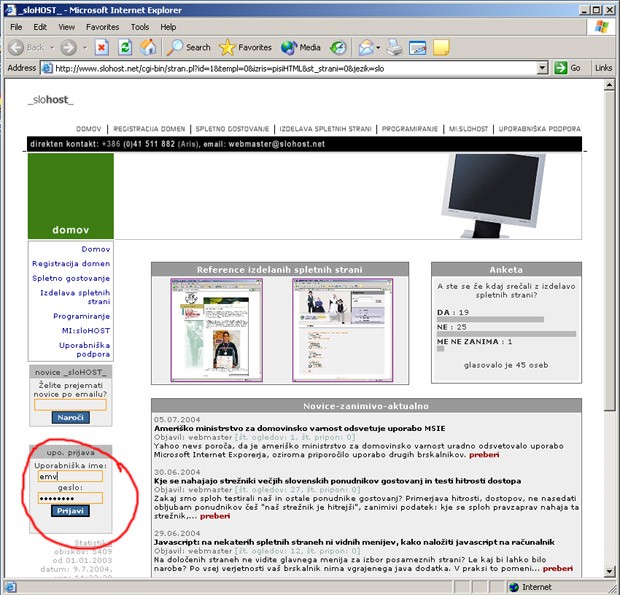Viewport: 620px width, 595px height.
Task: Open the address bar URL dropdown
Action: (x=542, y=68)
